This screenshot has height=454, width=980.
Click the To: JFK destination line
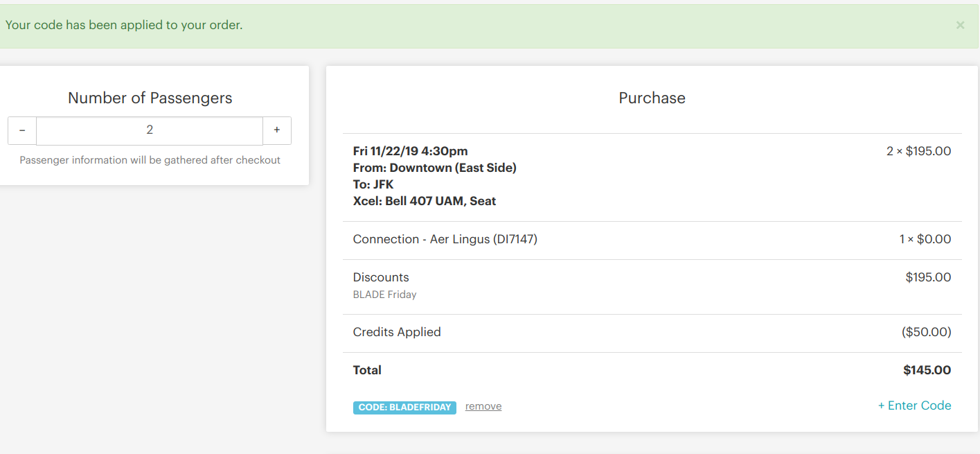373,184
